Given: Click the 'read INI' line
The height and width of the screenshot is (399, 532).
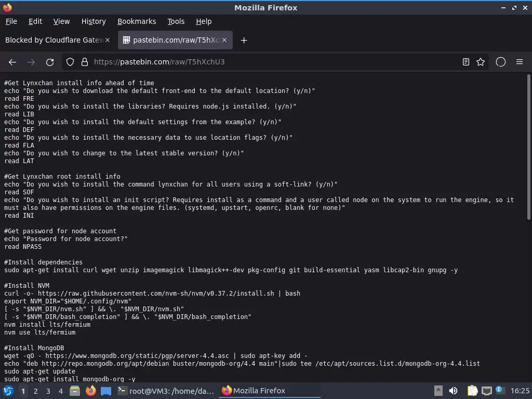Looking at the screenshot, I should [x=19, y=216].
